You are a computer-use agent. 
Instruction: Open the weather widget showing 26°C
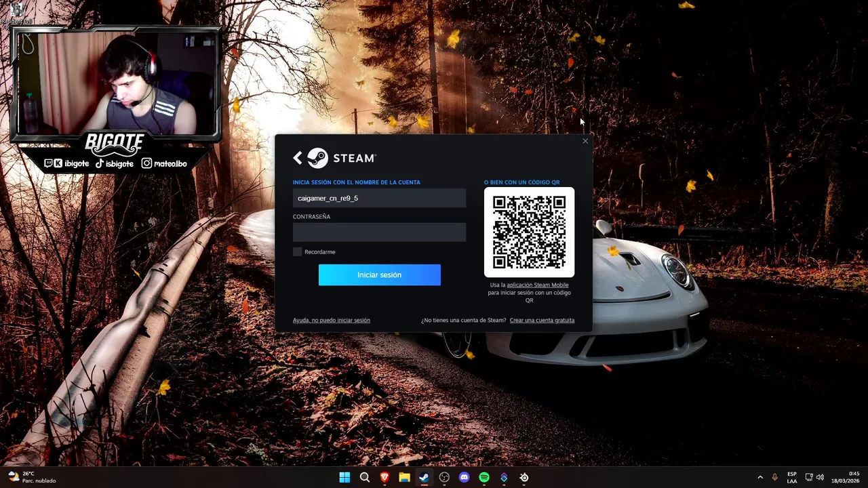click(x=31, y=477)
